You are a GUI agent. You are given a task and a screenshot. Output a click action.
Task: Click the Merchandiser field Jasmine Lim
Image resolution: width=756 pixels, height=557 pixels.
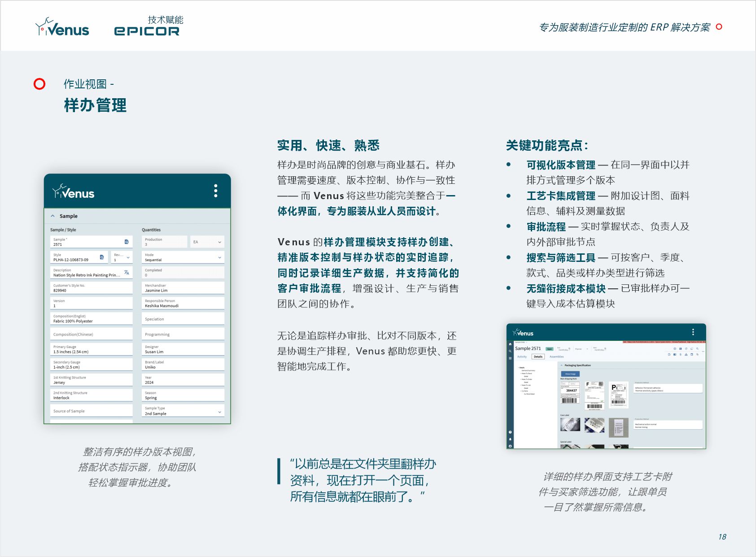pyautogui.click(x=183, y=288)
